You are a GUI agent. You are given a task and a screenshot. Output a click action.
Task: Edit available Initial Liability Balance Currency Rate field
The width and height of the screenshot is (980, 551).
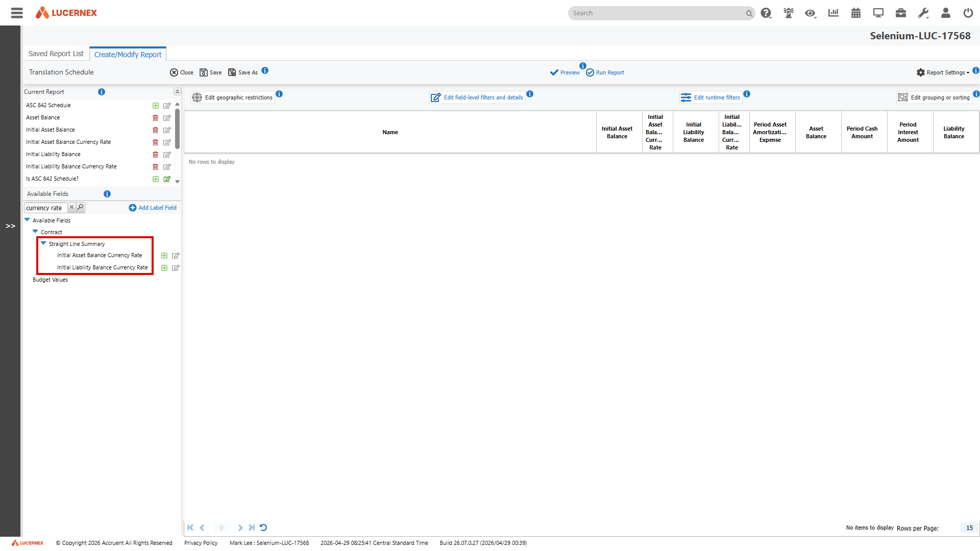tap(176, 268)
